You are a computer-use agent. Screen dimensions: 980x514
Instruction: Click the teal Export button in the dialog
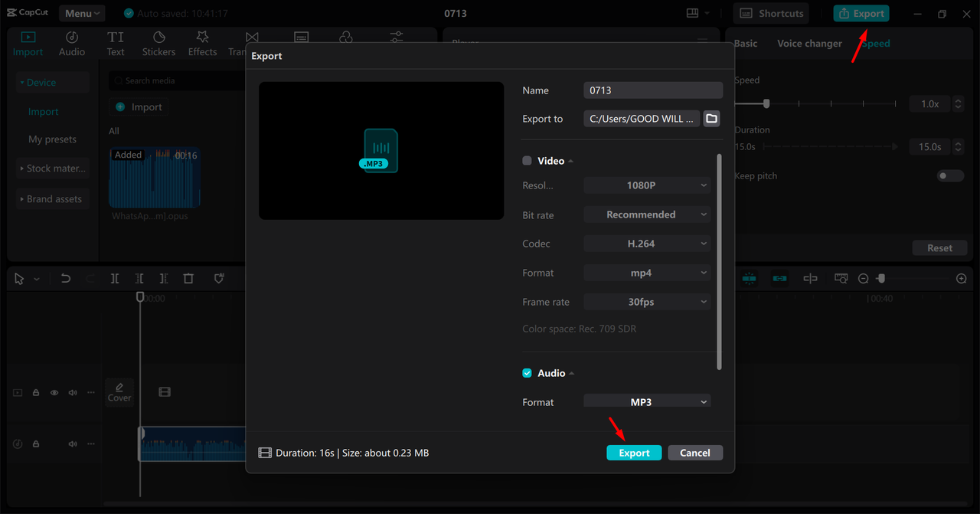(634, 453)
